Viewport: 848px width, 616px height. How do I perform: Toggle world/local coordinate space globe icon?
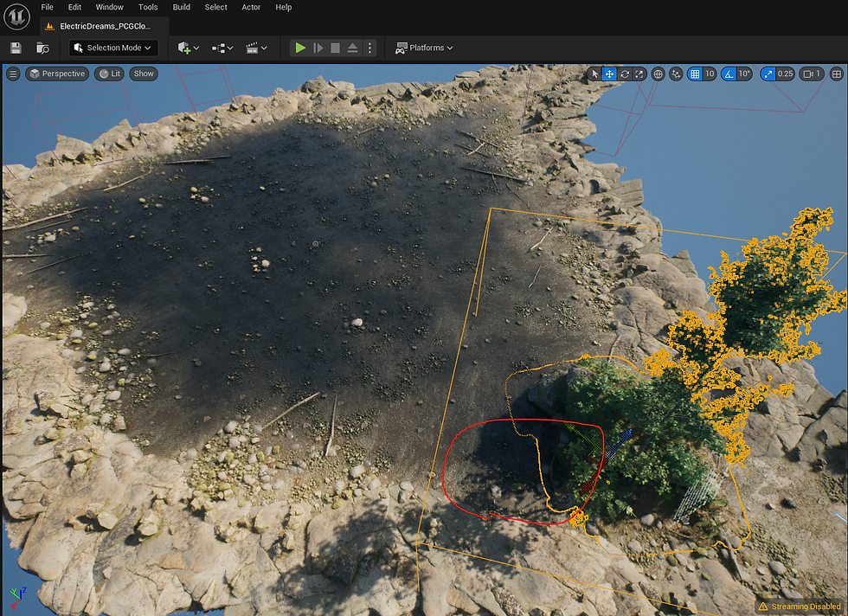point(658,74)
